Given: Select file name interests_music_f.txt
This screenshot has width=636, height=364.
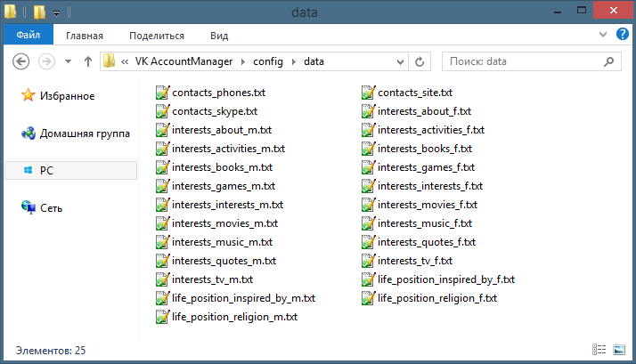Looking at the screenshot, I should click(x=425, y=223).
